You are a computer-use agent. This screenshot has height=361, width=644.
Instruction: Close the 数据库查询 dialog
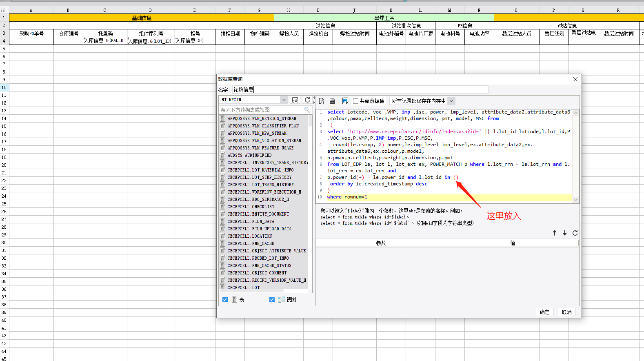[x=575, y=79]
